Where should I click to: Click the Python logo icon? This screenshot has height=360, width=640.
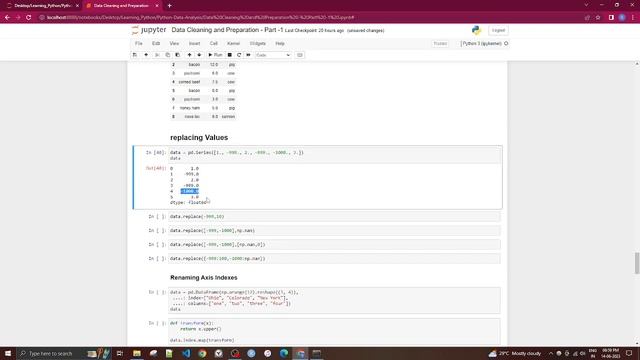click(x=476, y=30)
